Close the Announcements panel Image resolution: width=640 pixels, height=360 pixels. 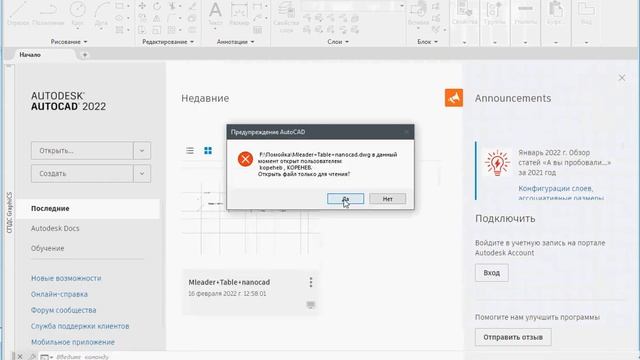[622, 78]
